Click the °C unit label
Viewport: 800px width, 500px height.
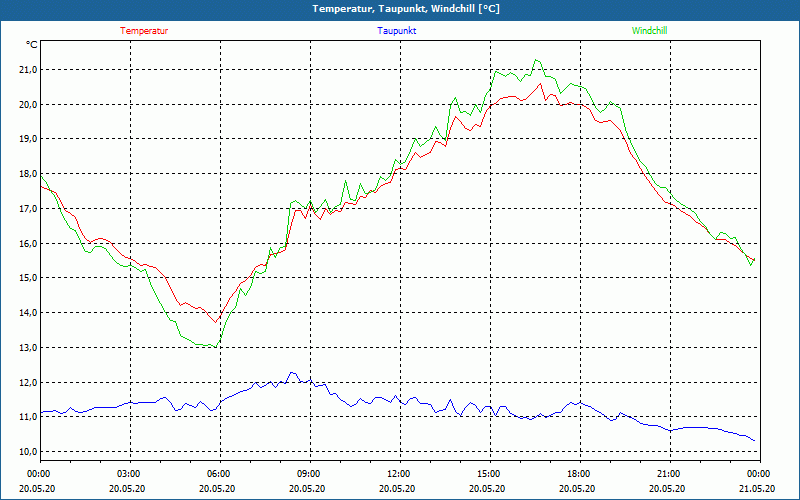tap(32, 45)
